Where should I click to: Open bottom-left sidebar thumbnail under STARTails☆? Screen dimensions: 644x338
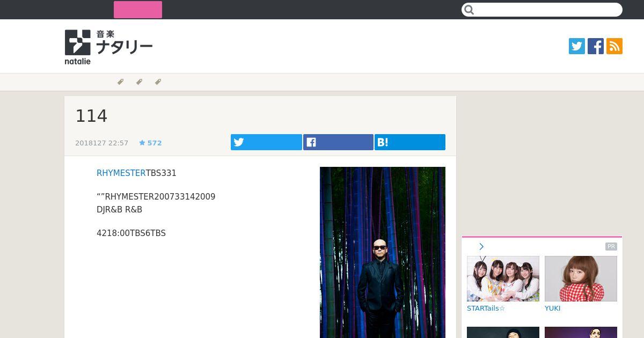[503, 333]
